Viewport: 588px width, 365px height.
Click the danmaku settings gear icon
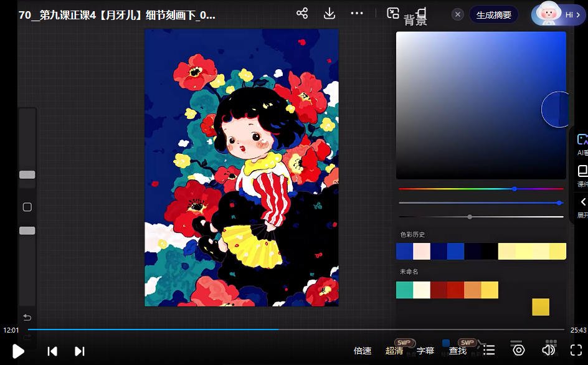pyautogui.click(x=518, y=349)
